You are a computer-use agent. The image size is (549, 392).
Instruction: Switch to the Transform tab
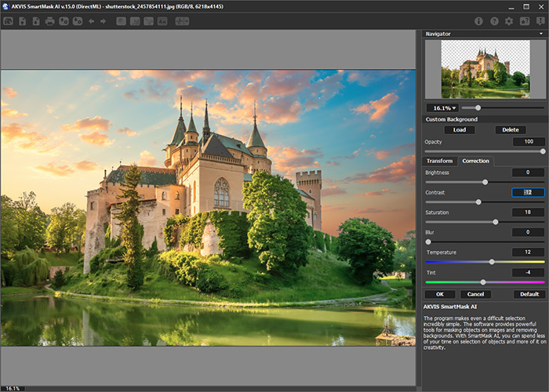click(x=439, y=161)
